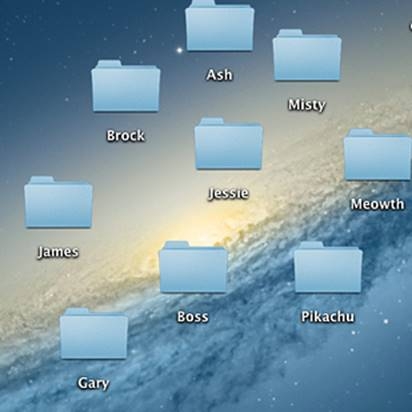Select the Boss folder icon

click(x=193, y=267)
